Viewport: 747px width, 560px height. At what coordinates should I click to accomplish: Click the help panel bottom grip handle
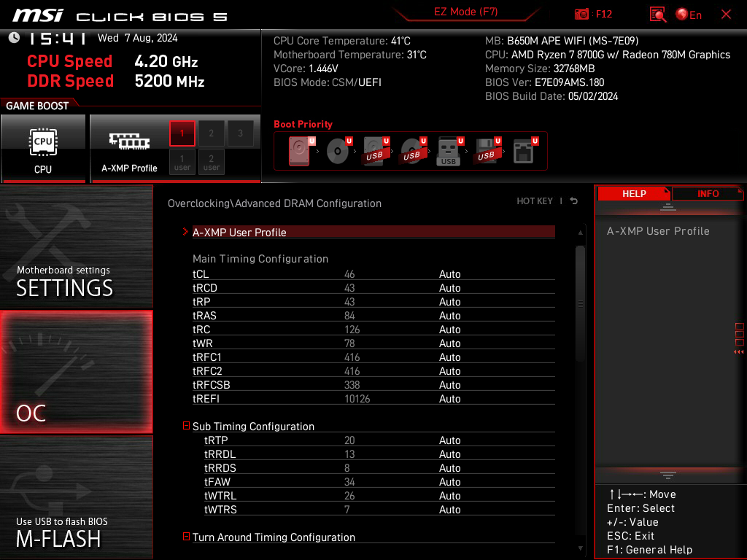point(668,475)
